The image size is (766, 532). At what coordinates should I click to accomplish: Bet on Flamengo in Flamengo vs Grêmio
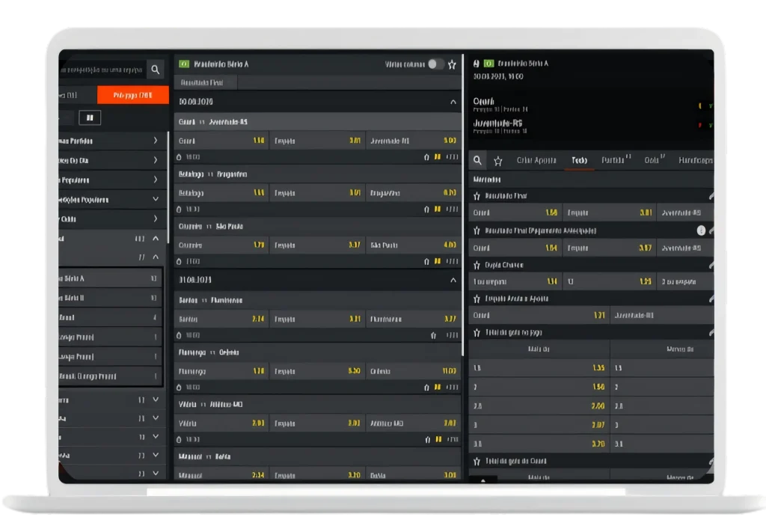coord(221,371)
